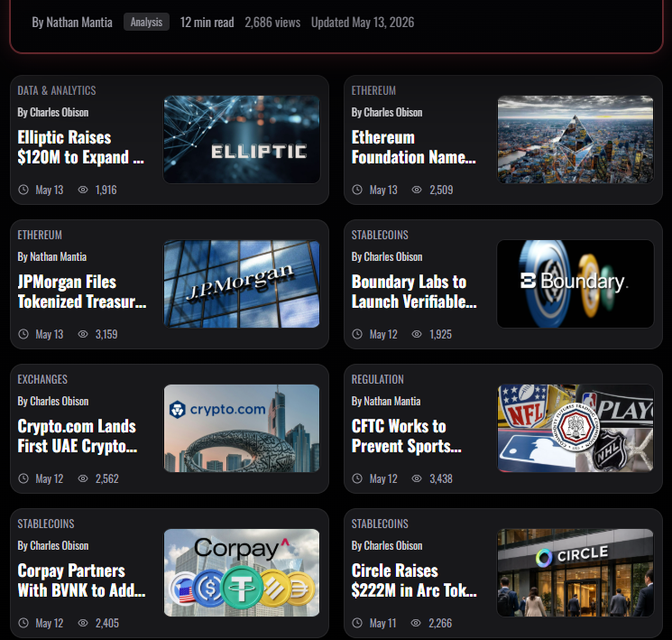Click clock icon on Corpay card
672x640 pixels.
(x=23, y=623)
